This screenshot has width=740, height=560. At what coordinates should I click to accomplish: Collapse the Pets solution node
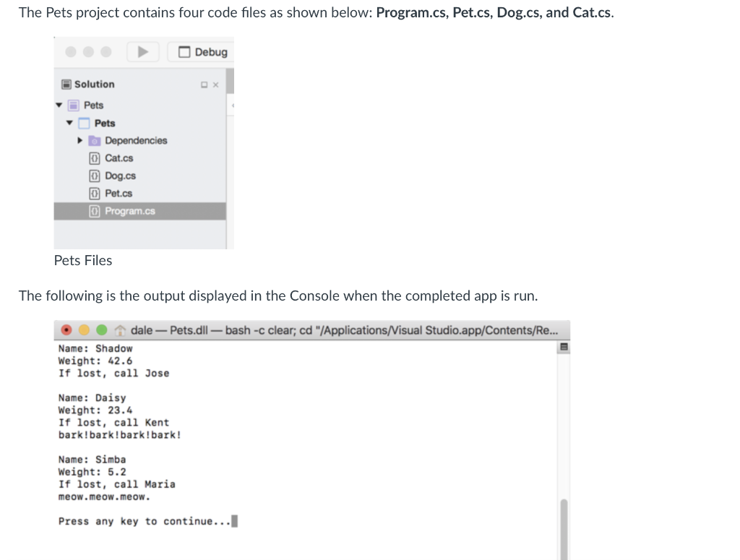pyautogui.click(x=59, y=105)
